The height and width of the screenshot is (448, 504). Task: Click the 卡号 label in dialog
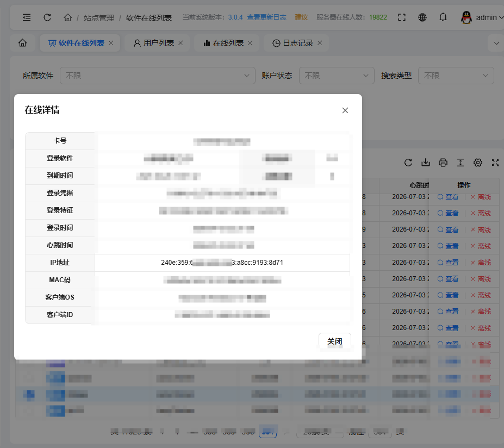(60, 141)
